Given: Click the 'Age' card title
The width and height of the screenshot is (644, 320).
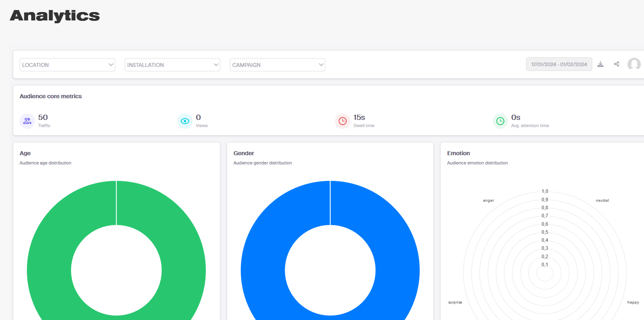Looking at the screenshot, I should [25, 153].
